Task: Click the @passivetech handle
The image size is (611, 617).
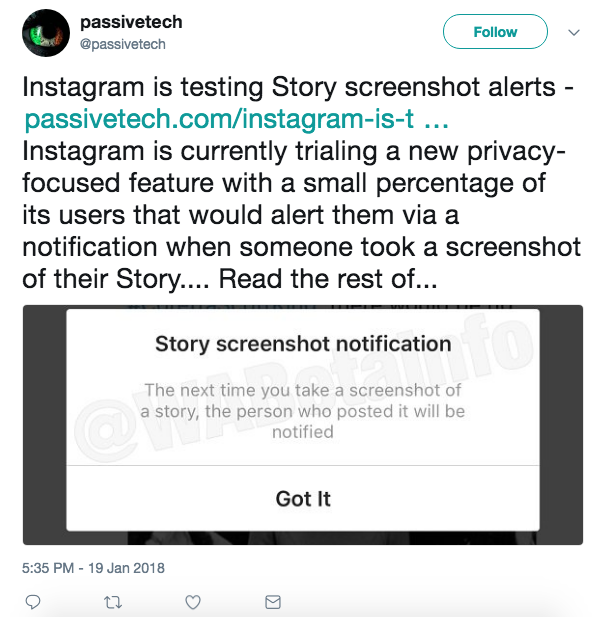Action: pos(122,44)
